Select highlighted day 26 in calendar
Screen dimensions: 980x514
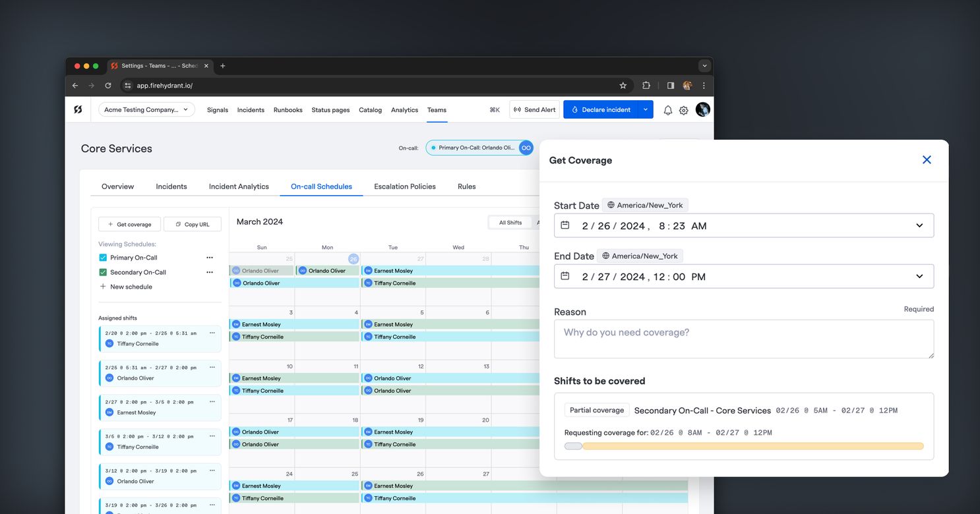pyautogui.click(x=353, y=259)
